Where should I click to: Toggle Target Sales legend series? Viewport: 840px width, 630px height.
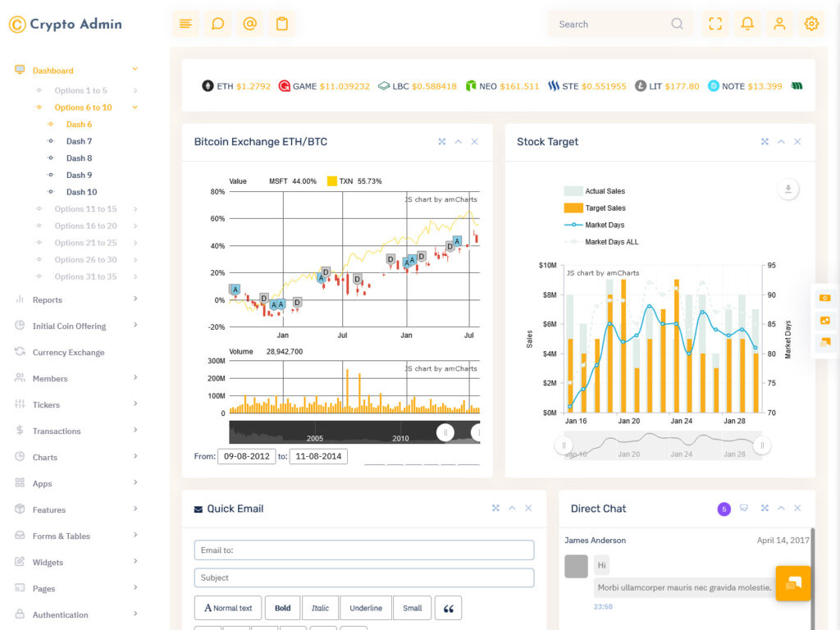point(605,208)
